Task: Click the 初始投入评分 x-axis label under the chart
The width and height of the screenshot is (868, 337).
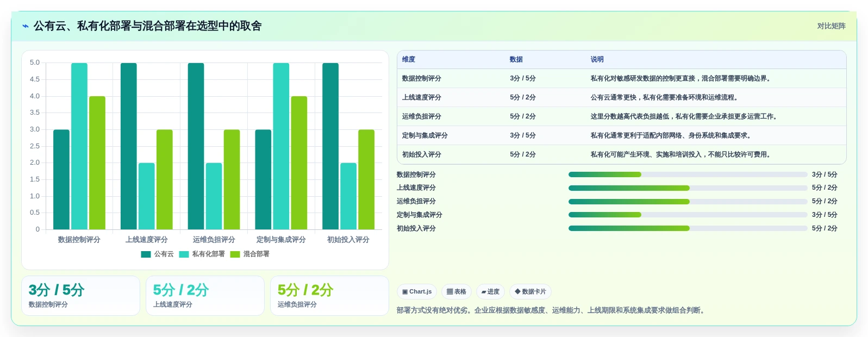Action: [348, 240]
